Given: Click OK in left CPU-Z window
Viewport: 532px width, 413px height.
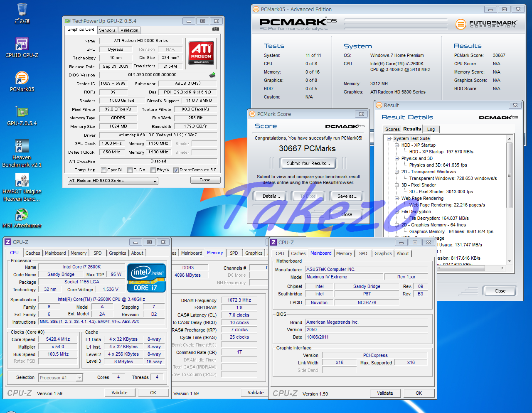Looking at the screenshot, I should point(153,393).
